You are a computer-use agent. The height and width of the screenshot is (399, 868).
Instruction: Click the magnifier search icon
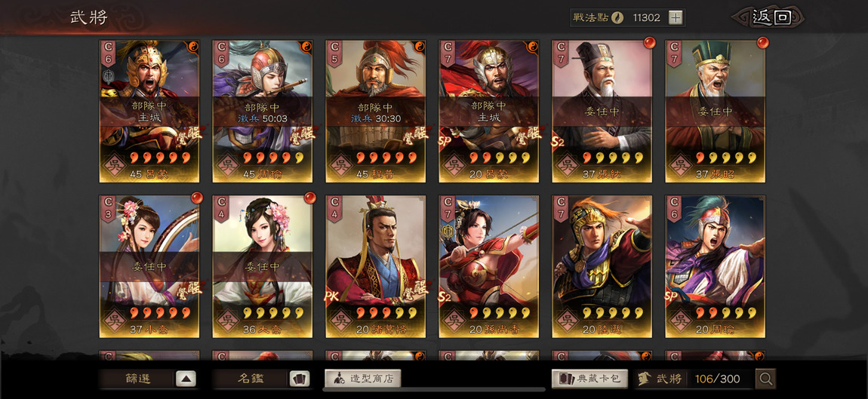765,379
